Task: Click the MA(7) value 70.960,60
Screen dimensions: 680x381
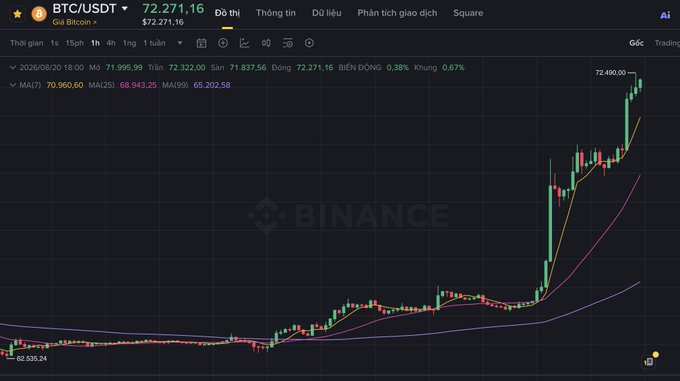Action: [x=65, y=85]
